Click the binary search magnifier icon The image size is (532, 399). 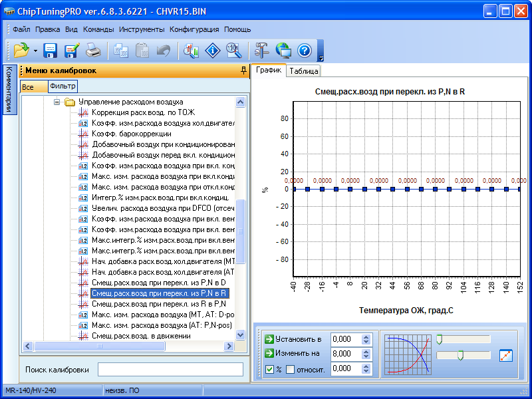click(x=233, y=50)
